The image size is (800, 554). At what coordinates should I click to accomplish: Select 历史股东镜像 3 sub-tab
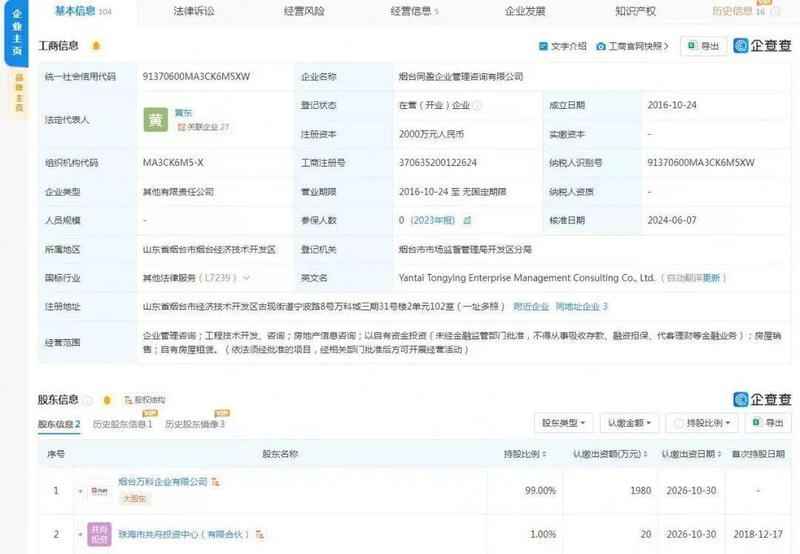[195, 424]
